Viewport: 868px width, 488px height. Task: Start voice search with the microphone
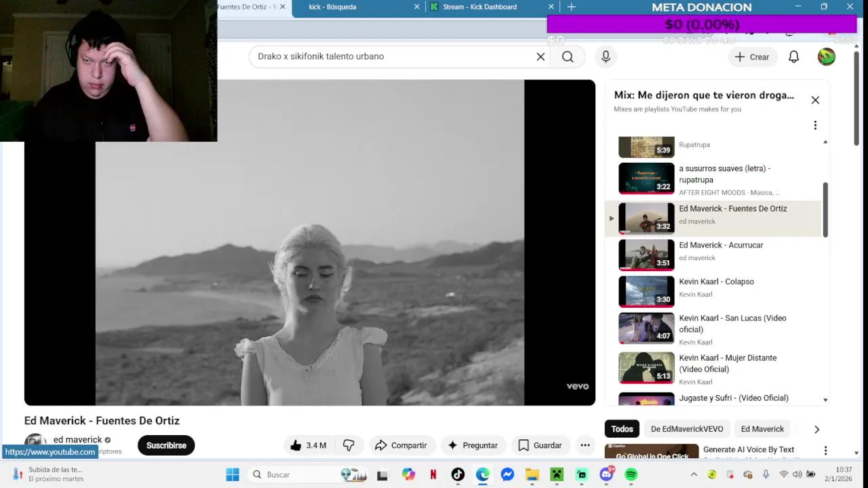coord(606,57)
